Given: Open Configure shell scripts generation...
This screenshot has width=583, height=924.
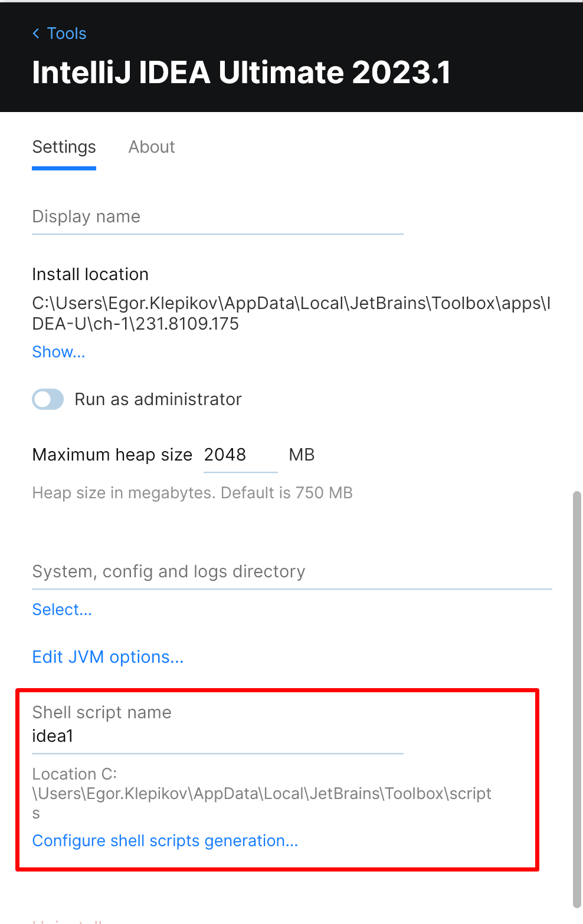Looking at the screenshot, I should click(x=165, y=841).
